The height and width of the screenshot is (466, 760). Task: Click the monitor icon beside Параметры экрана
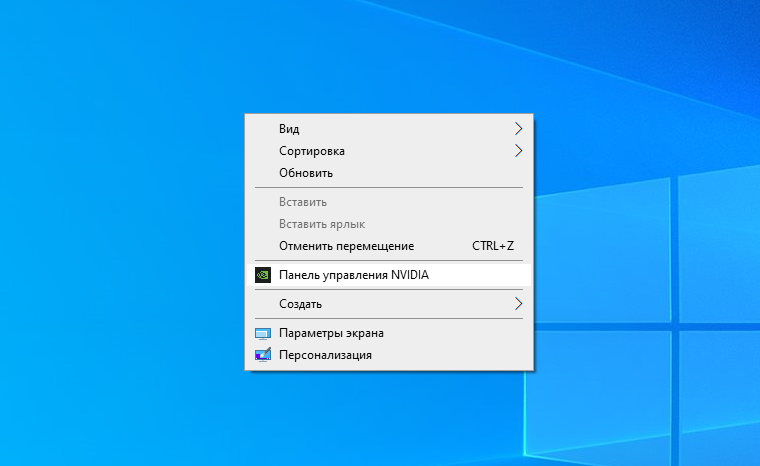[263, 334]
